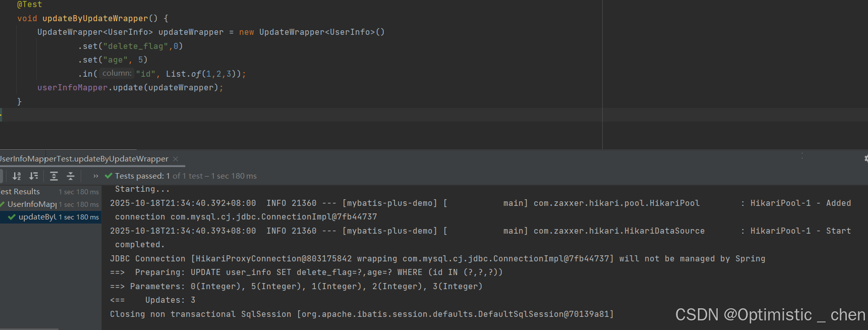This screenshot has height=330, width=868.
Task: Click the column: parameter hint
Action: (117, 74)
